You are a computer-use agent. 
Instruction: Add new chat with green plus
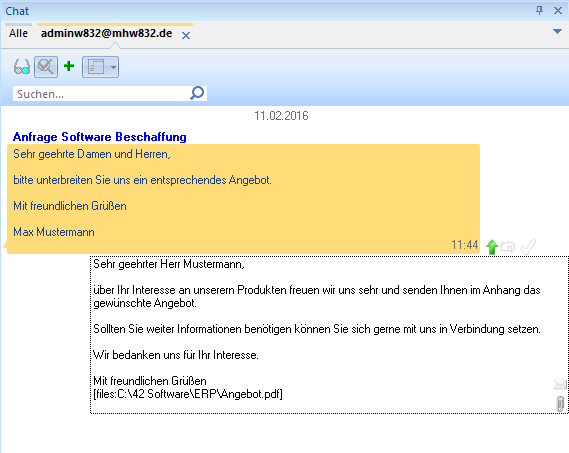click(x=69, y=66)
